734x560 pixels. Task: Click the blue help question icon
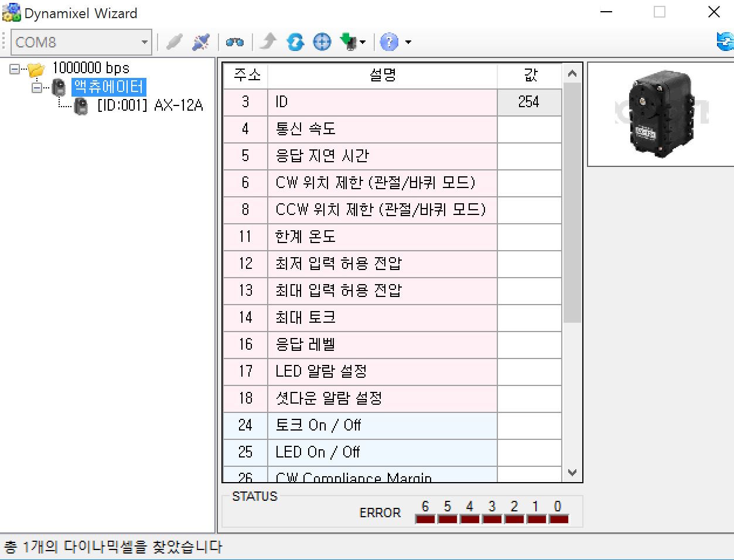point(389,42)
